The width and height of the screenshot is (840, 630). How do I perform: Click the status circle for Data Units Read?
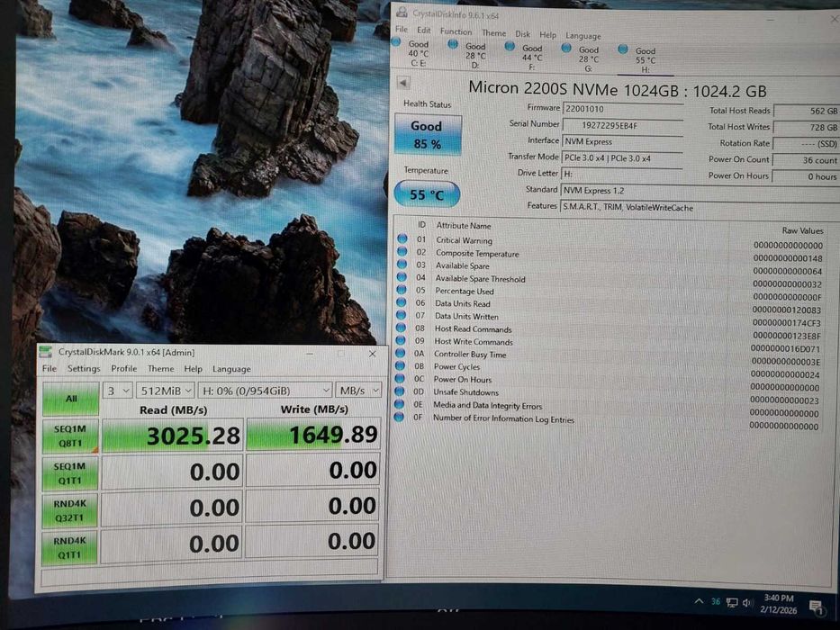[x=402, y=302]
